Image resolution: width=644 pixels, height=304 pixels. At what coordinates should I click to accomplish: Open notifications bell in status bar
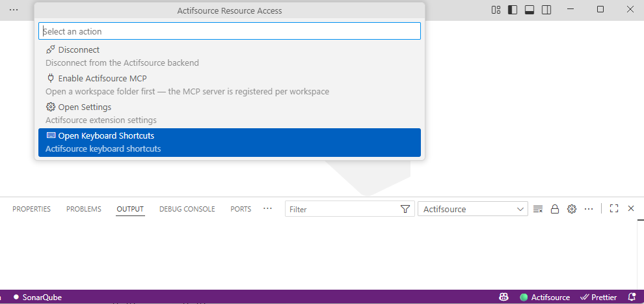click(632, 297)
